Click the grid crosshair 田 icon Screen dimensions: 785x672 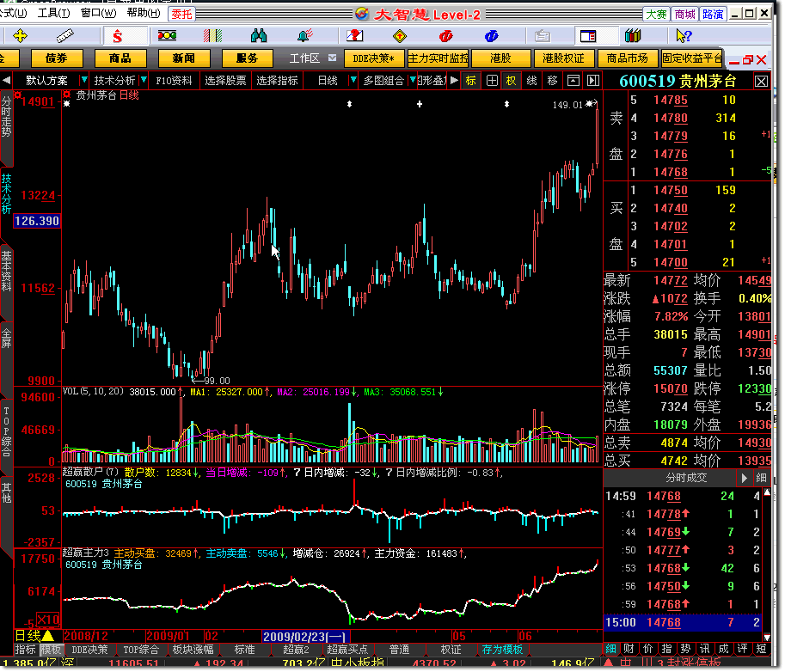click(x=492, y=81)
